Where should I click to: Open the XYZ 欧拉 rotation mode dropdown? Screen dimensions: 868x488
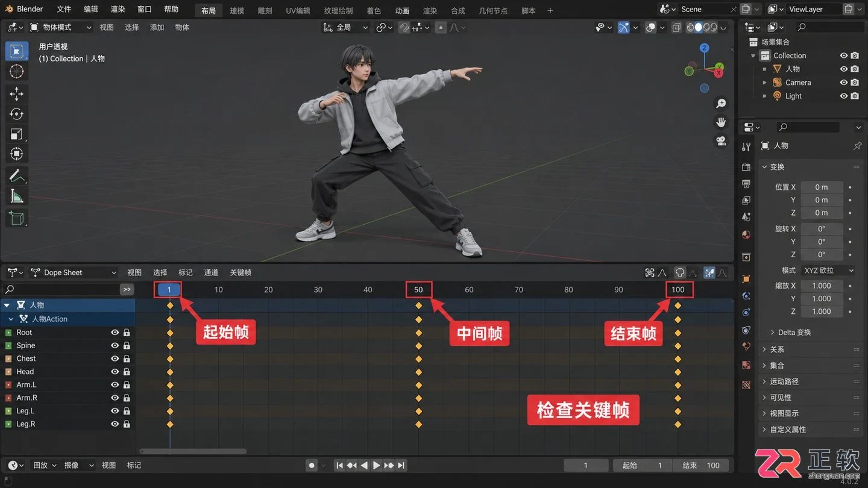828,271
